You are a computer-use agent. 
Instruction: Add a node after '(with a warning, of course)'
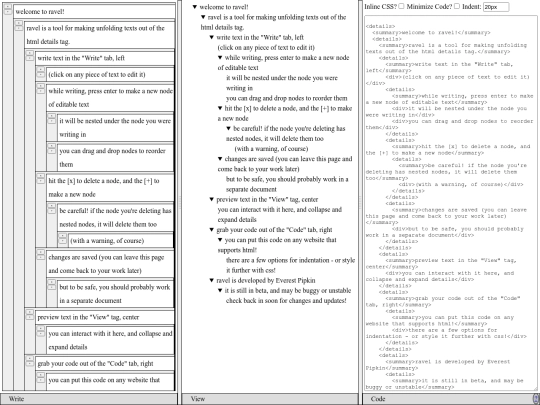pyautogui.click(x=62, y=240)
